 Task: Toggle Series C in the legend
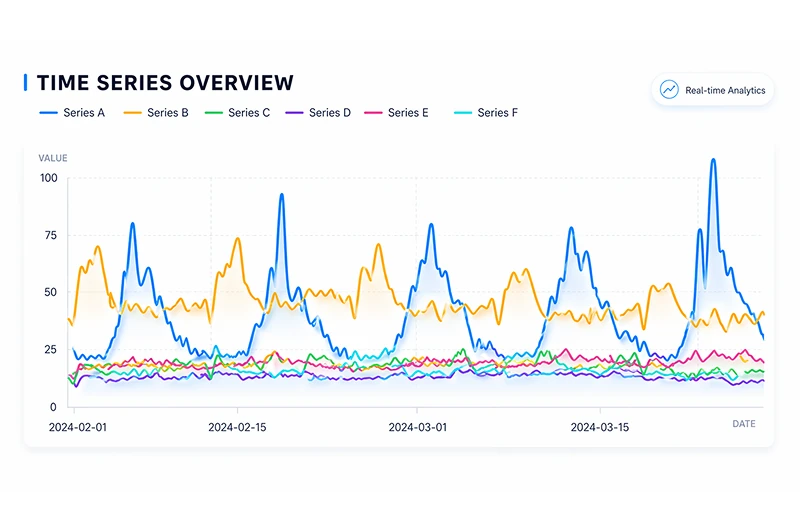pos(237,113)
